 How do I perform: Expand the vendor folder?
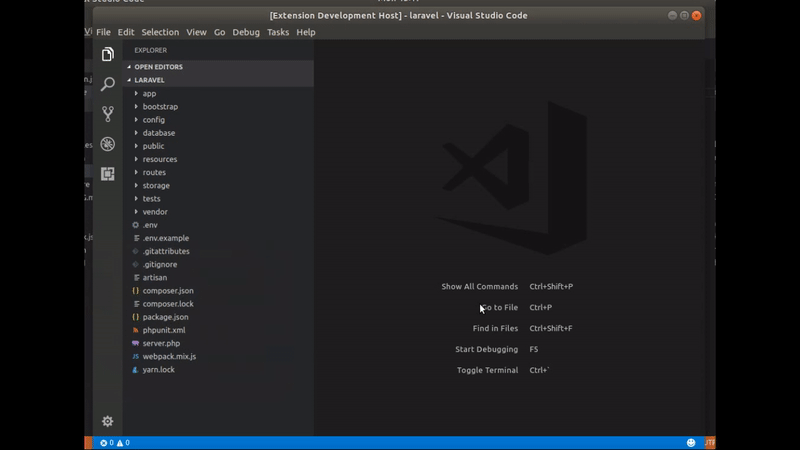[x=136, y=212]
